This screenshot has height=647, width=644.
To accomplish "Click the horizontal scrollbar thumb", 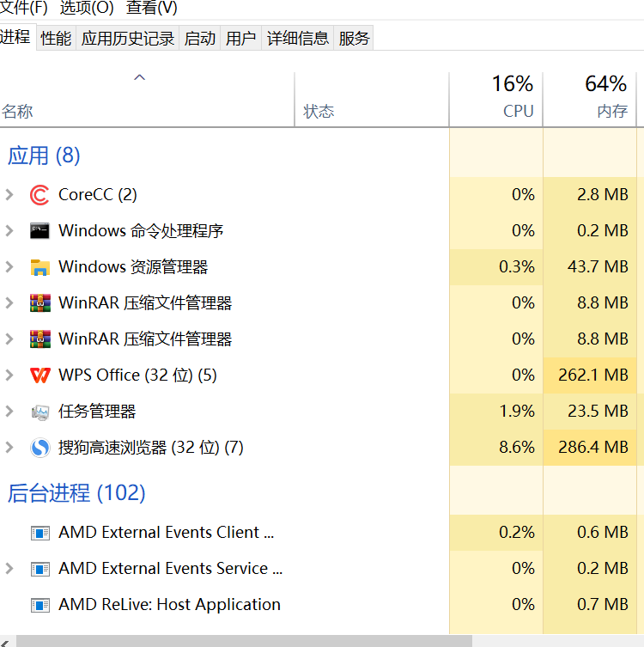I will point(244,641).
